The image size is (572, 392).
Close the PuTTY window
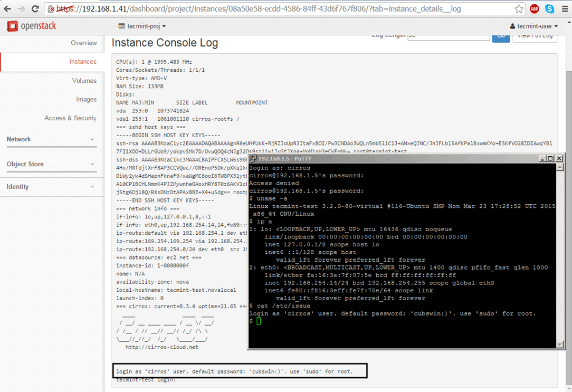pyautogui.click(x=559, y=158)
